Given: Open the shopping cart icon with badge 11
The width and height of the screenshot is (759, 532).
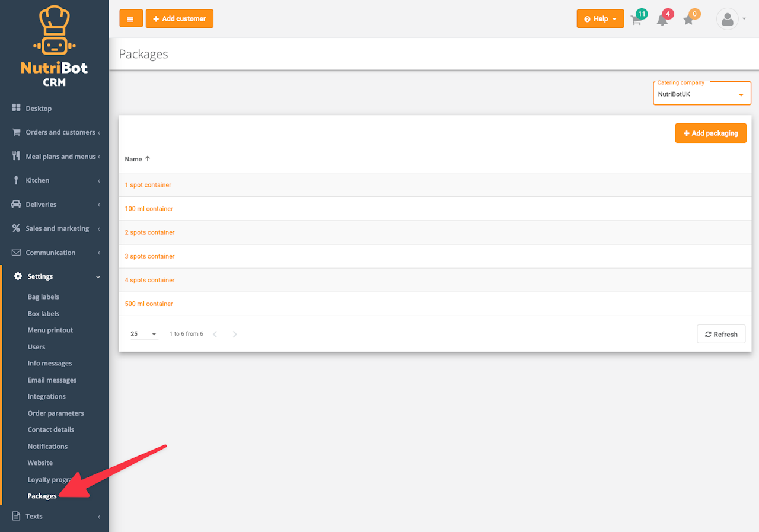Looking at the screenshot, I should tap(636, 20).
